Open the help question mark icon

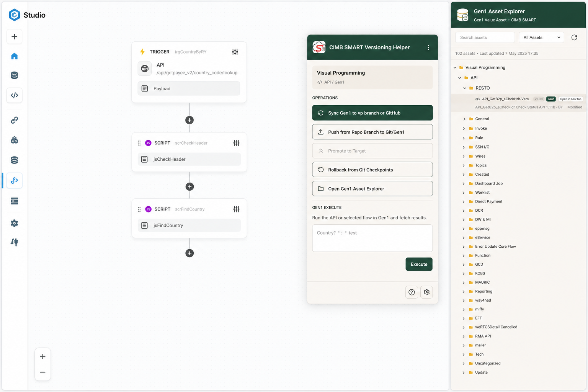(x=412, y=292)
